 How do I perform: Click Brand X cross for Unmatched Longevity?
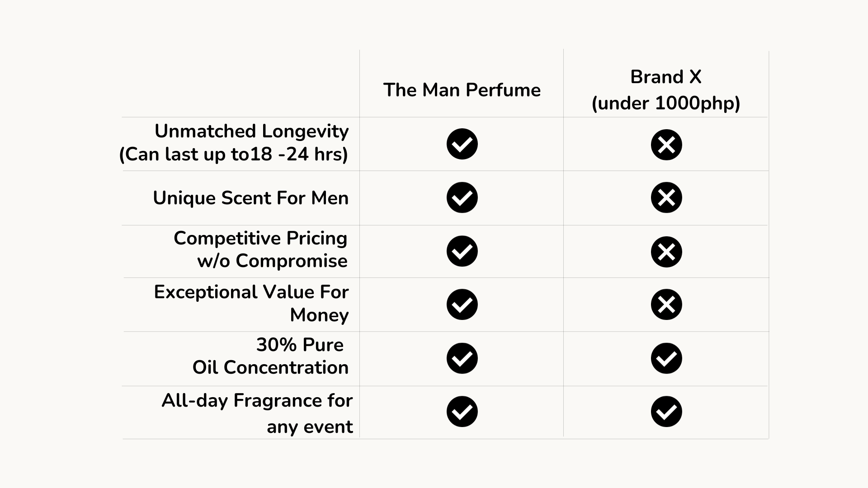pos(666,145)
